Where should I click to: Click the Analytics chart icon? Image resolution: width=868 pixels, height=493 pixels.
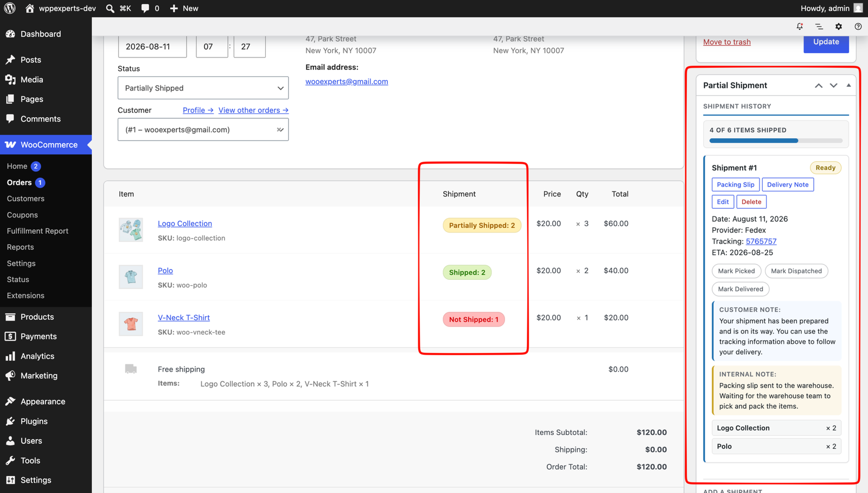(10, 356)
